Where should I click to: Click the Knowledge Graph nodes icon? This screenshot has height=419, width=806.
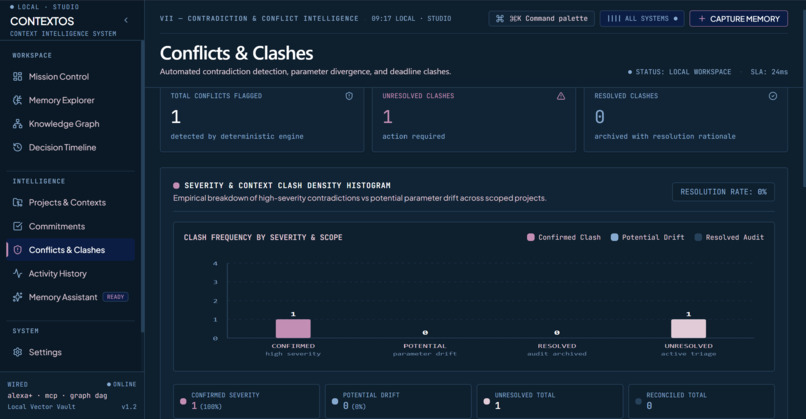(x=17, y=124)
